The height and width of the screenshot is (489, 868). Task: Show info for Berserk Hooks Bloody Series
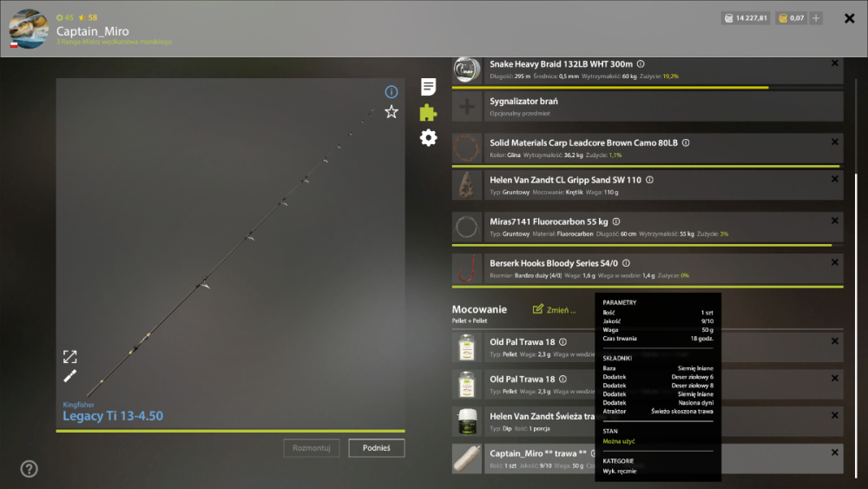coord(626,263)
